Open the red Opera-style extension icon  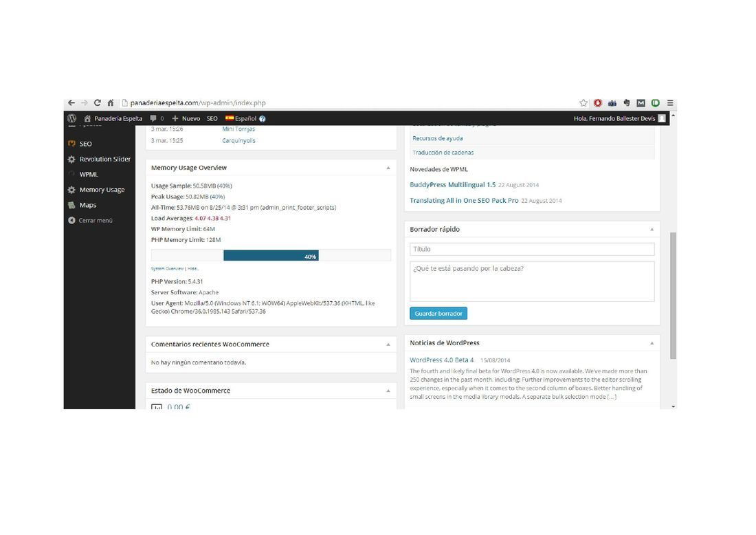point(598,102)
